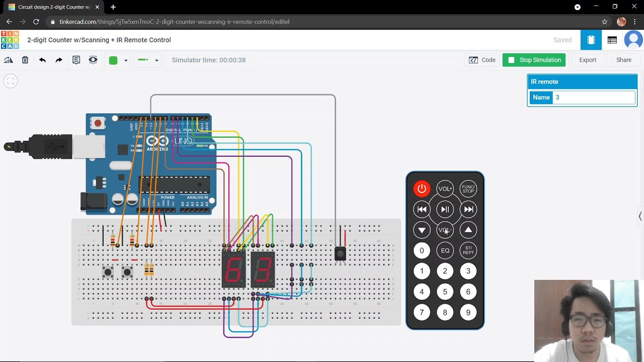Select the IR sensor on the breadboard
644x362 pixels.
pos(341,254)
